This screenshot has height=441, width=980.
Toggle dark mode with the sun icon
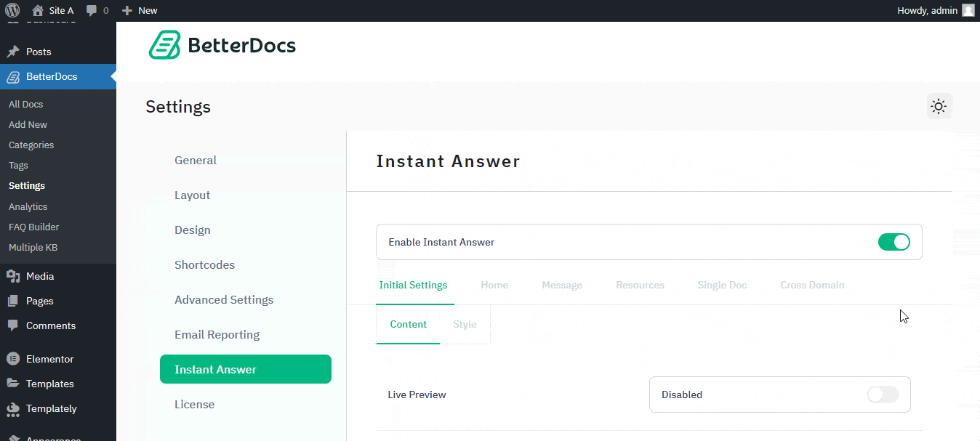(939, 106)
